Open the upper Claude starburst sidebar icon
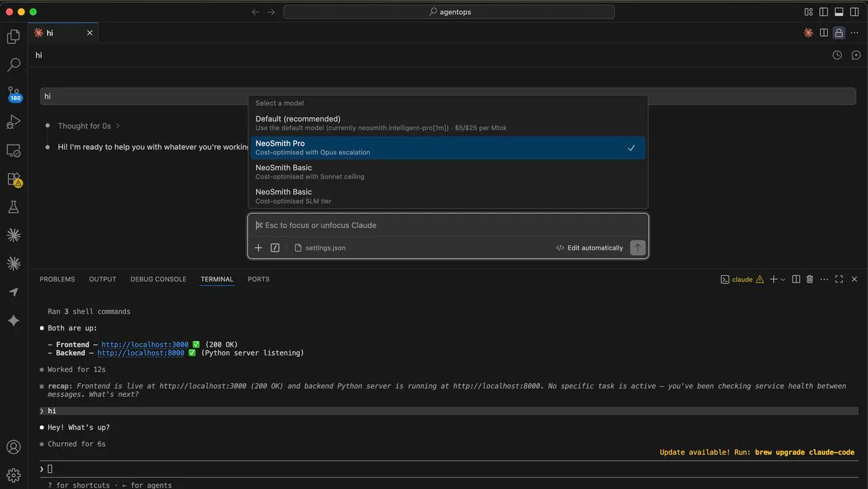This screenshot has height=489, width=868. click(x=14, y=235)
